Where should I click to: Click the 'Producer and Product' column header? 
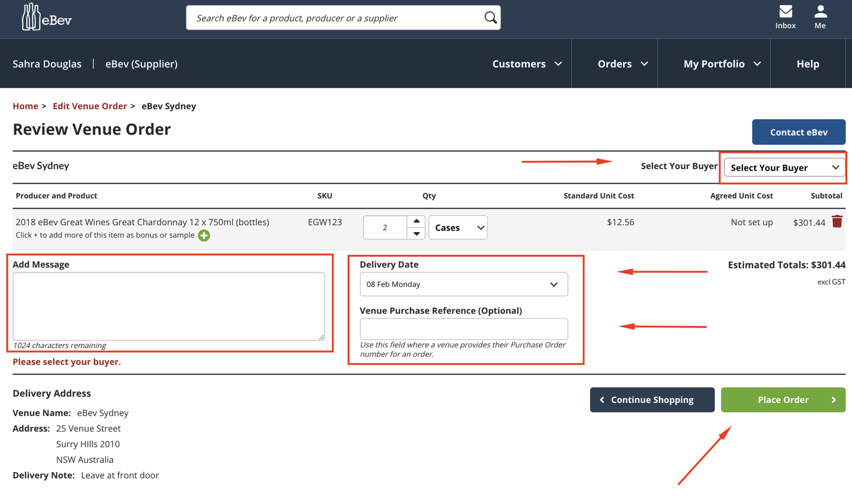[56, 196]
